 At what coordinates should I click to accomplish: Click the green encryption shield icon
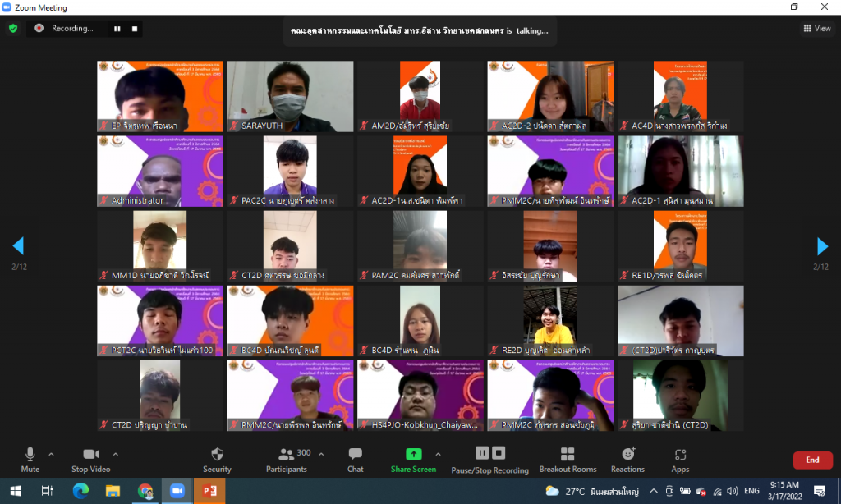tap(13, 28)
